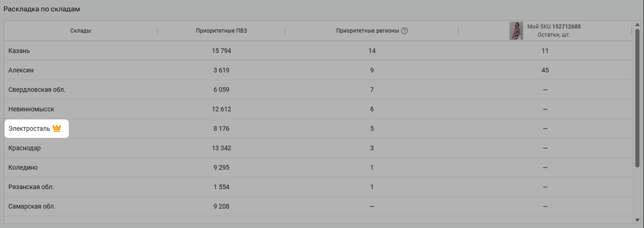Select the Самарская обл. warehouse row
Viewport: 644px width, 228px height.
pos(32,206)
